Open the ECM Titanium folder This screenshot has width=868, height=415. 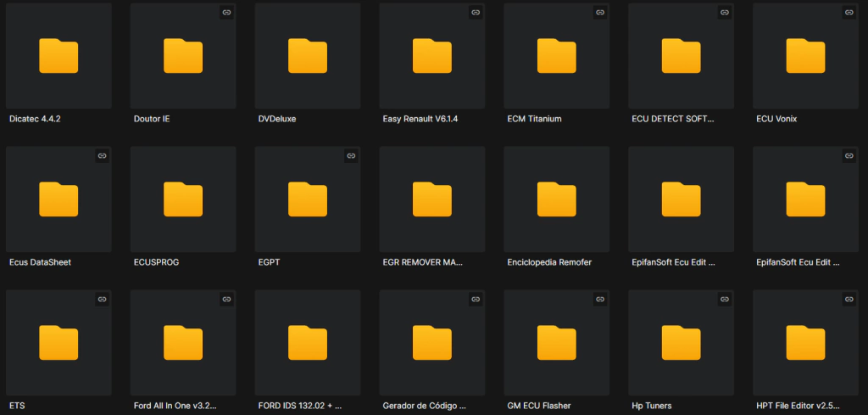557,56
